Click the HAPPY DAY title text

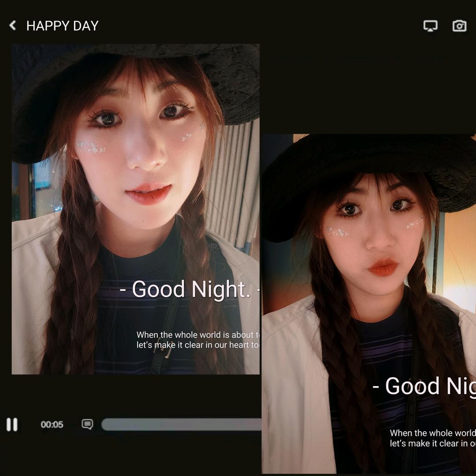point(62,26)
